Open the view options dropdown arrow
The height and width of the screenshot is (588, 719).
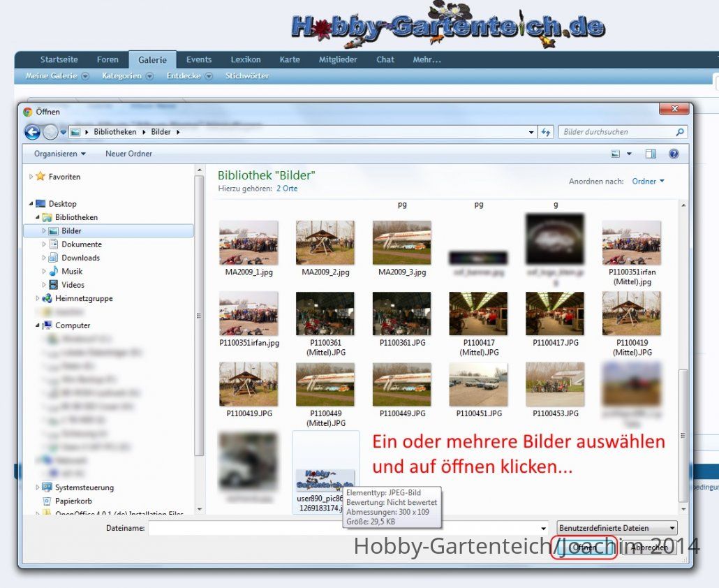click(629, 154)
